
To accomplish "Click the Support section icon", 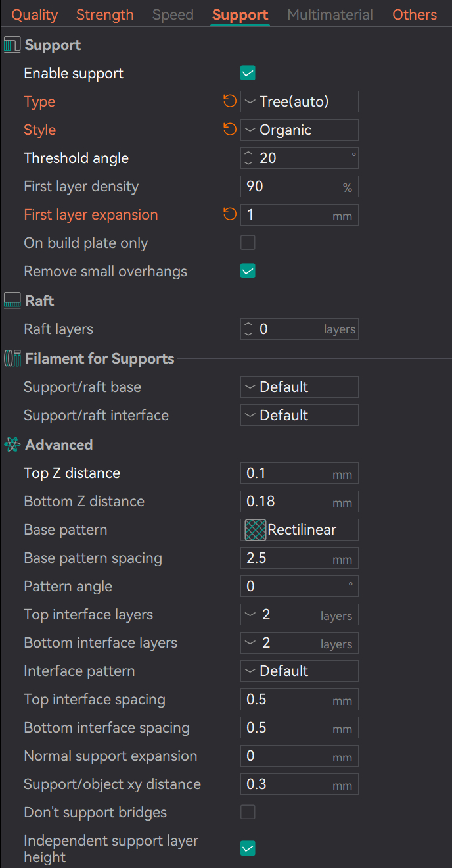I will (12, 45).
